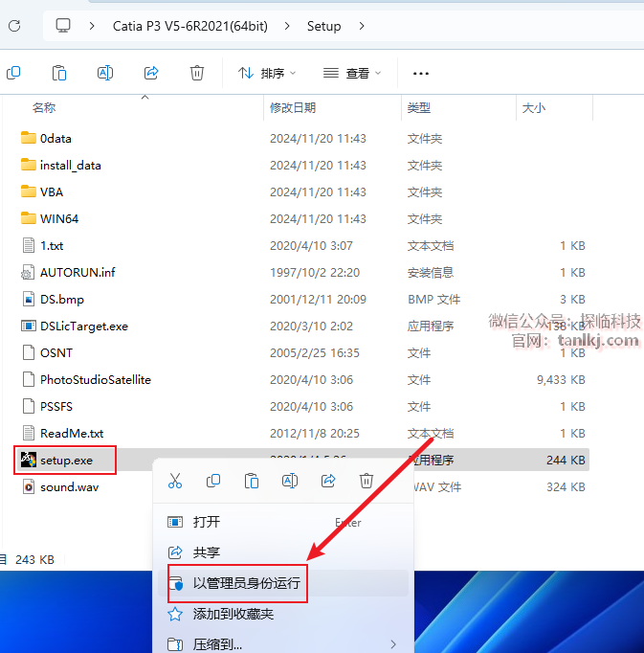Click the toolbar delete trash icon
Viewport: 644px width, 653px height.
(197, 73)
